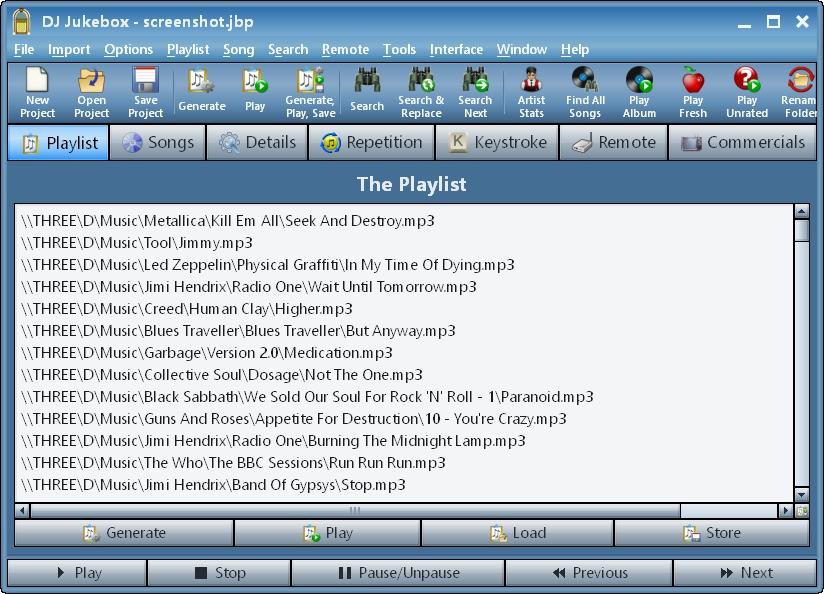Viewport: 824px width, 594px height.
Task: Click the Play Album toolbar icon
Action: [639, 93]
